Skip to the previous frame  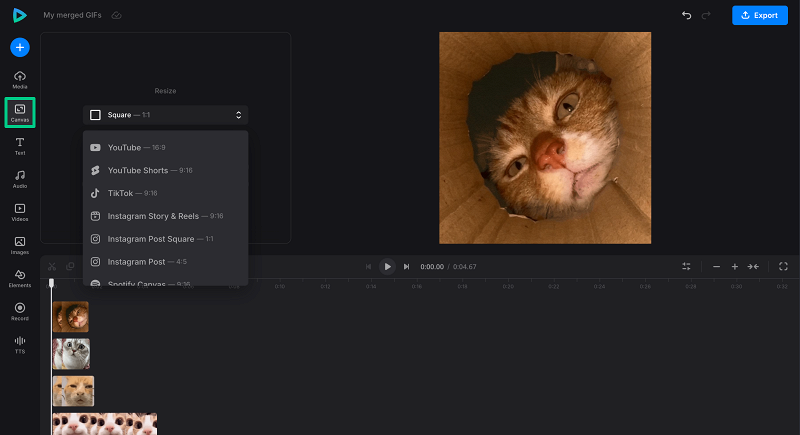[x=368, y=267]
